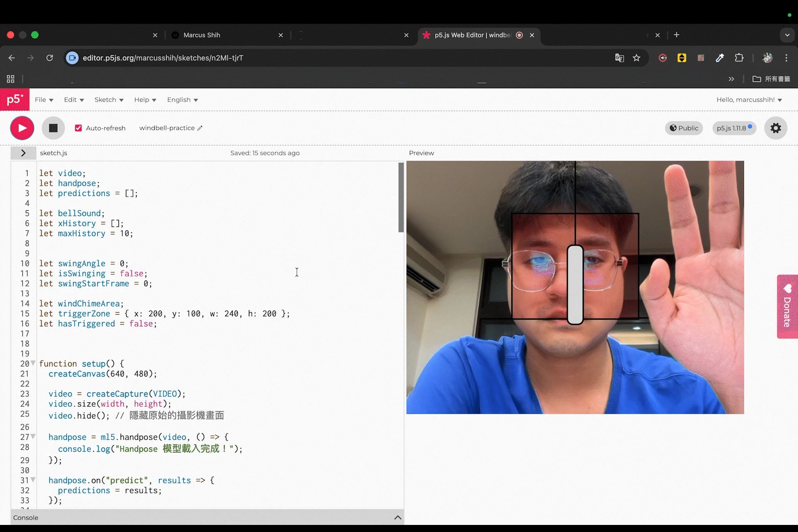Collapse the setup function fold arrow
The image size is (798, 532).
pos(33,363)
